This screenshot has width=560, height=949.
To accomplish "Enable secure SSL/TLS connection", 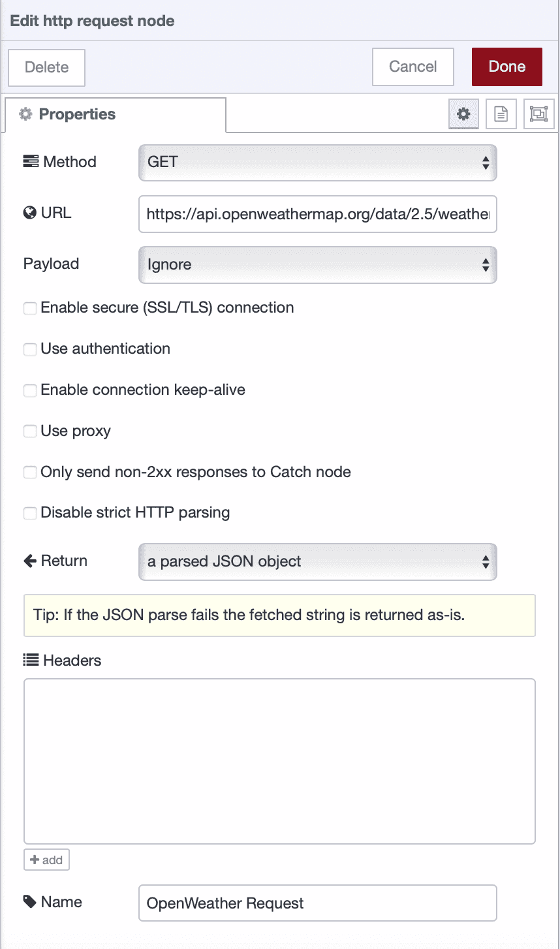I will tap(30, 308).
